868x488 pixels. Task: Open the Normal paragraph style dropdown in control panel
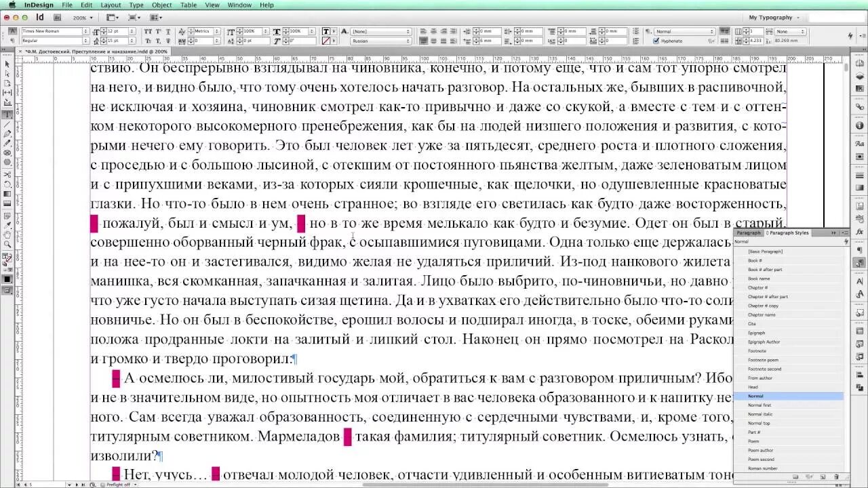685,31
